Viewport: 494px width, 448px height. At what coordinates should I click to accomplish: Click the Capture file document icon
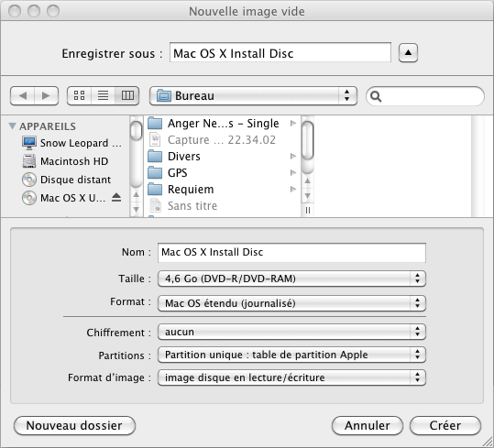pyautogui.click(x=155, y=139)
